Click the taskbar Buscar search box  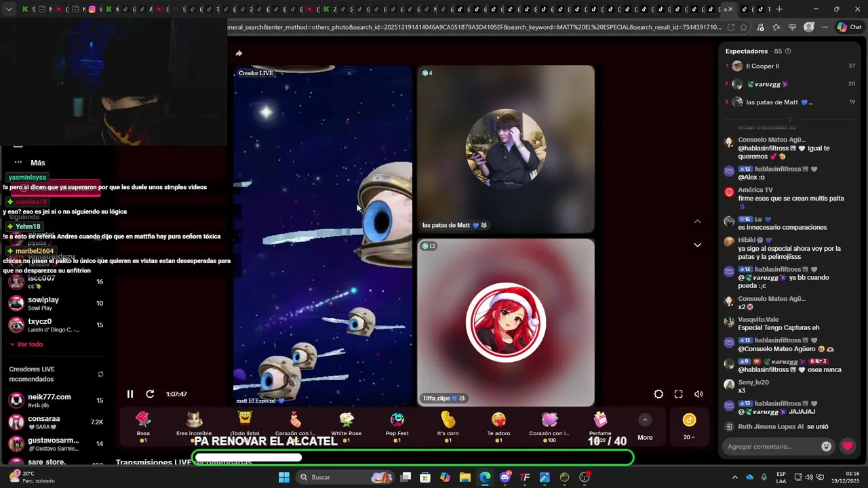[x=346, y=477]
